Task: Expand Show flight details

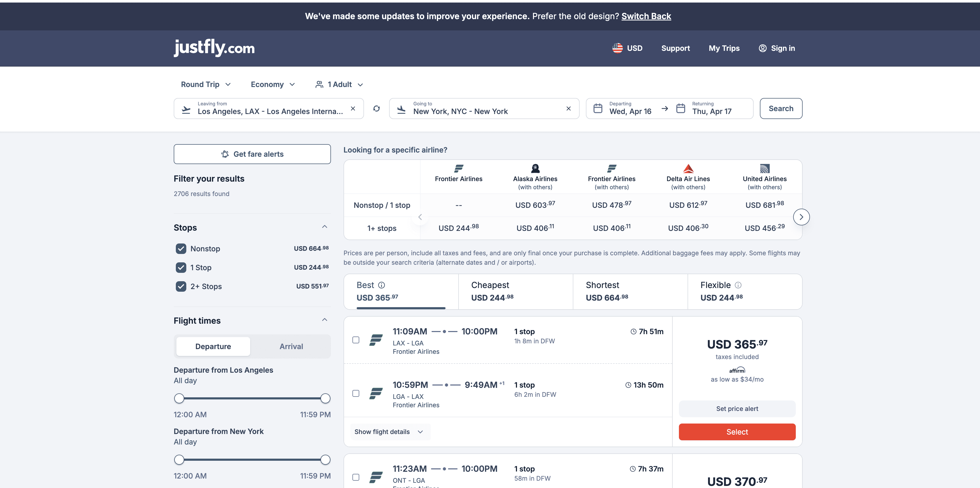Action: (389, 432)
